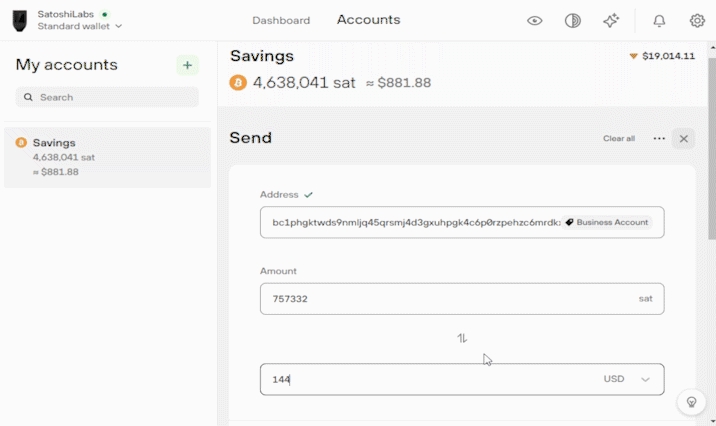Switch to Accounts tab

point(368,20)
